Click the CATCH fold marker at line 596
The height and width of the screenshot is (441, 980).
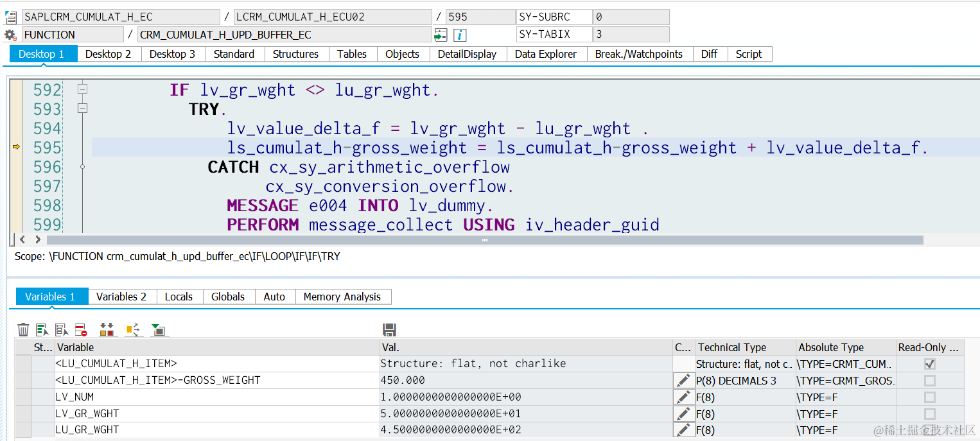[x=82, y=167]
